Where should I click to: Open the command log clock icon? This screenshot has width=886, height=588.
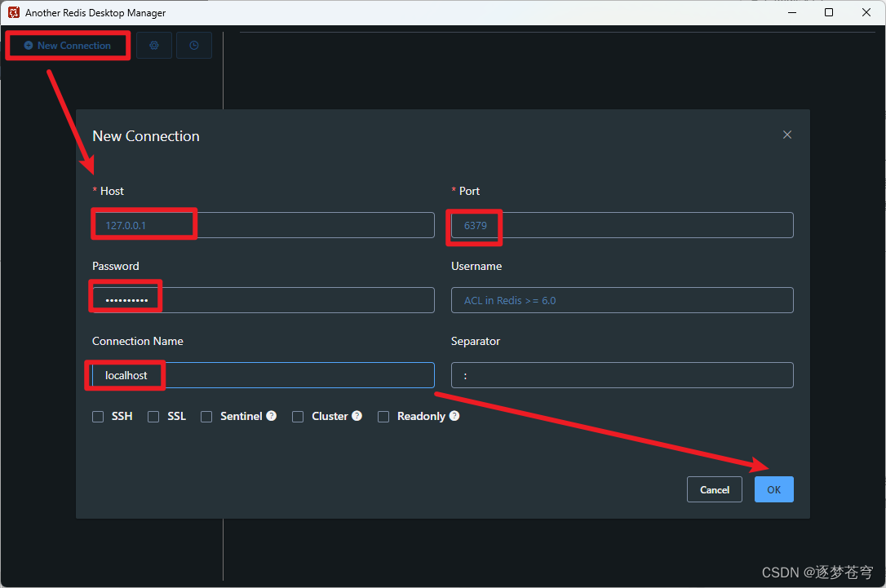click(194, 45)
